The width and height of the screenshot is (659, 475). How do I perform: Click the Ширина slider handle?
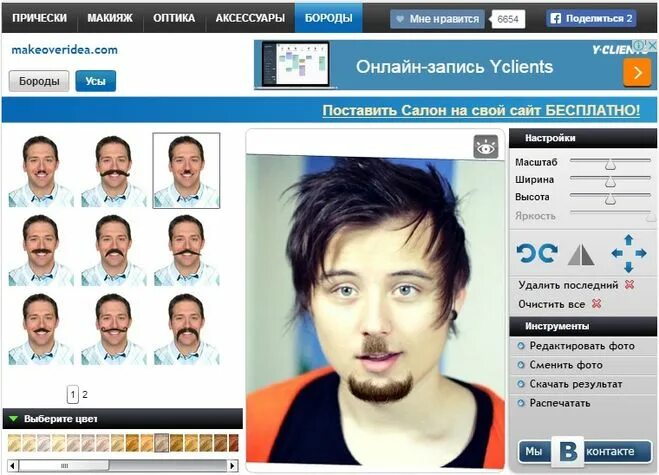(x=610, y=181)
